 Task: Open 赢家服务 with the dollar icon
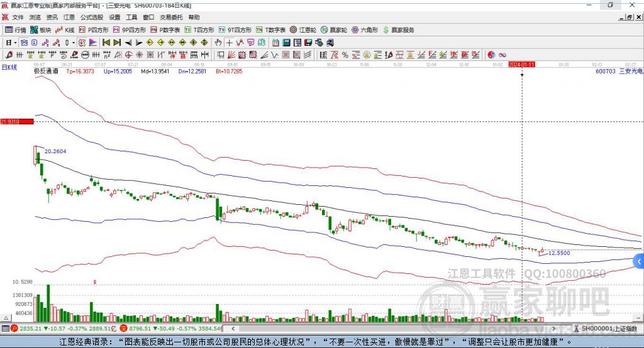[399, 30]
